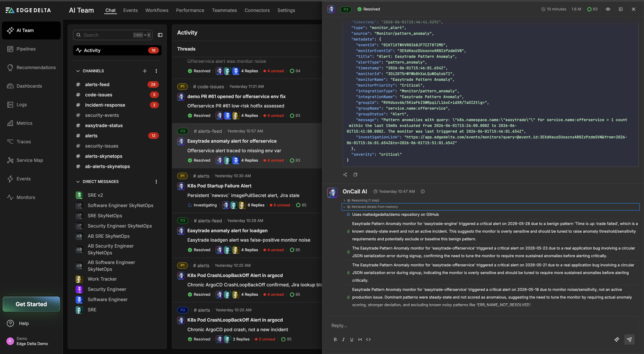
Task: Click the Edge Delta logo
Action: coord(28,10)
